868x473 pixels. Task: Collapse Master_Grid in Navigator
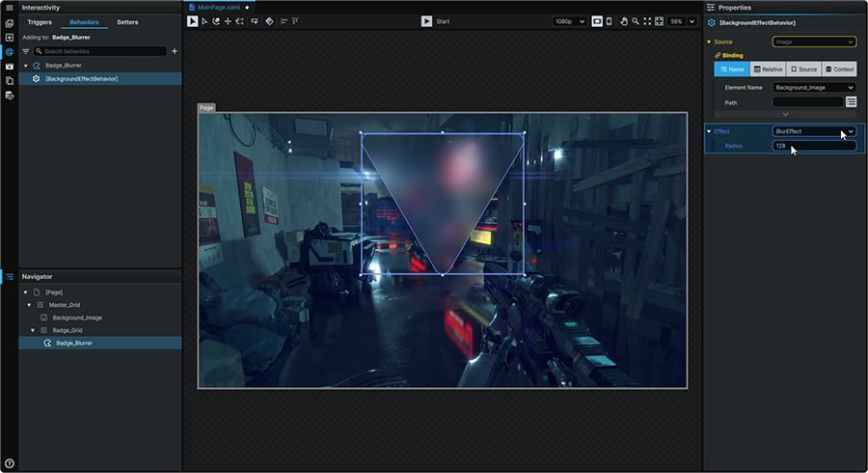click(x=29, y=305)
